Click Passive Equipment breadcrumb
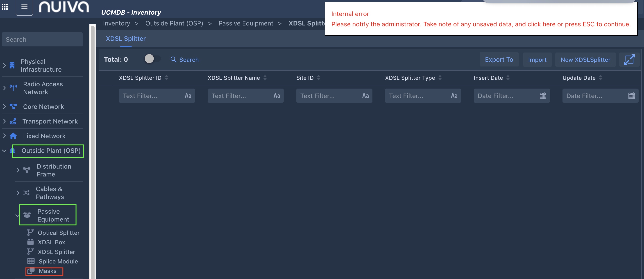 point(245,23)
